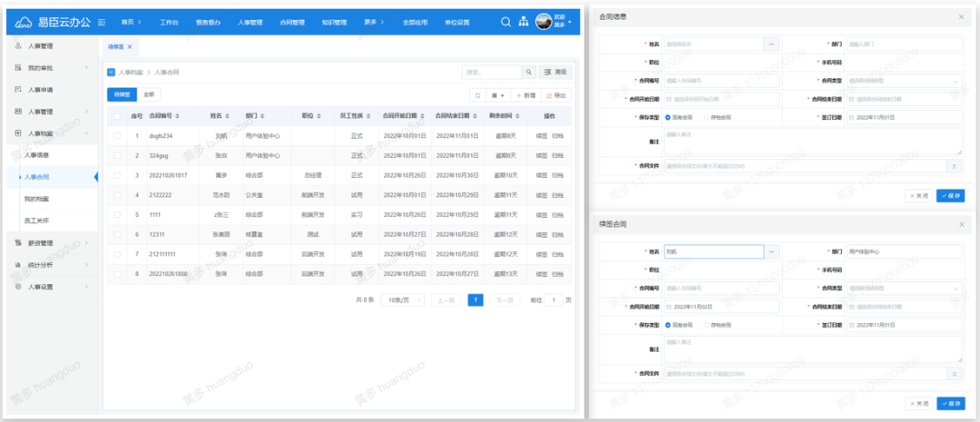Viewport: 980px width, 422px height.
Task: Click the user avatar in the header
Action: [x=544, y=22]
